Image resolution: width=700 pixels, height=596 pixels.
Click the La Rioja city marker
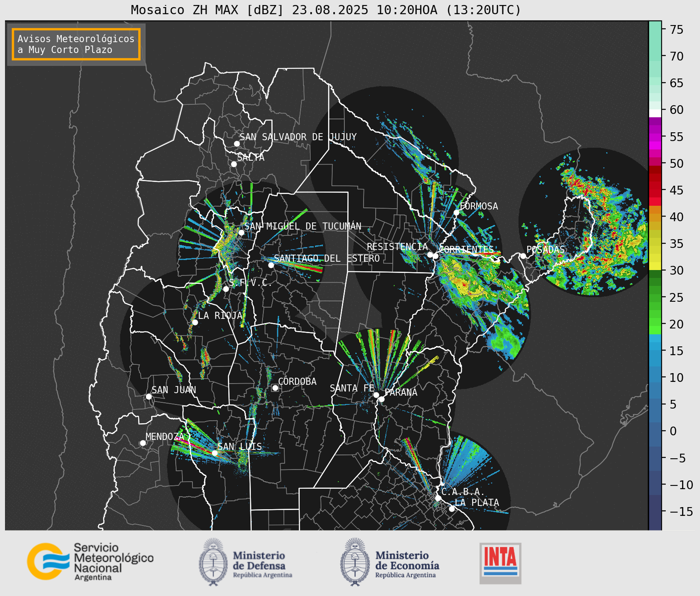(x=195, y=322)
